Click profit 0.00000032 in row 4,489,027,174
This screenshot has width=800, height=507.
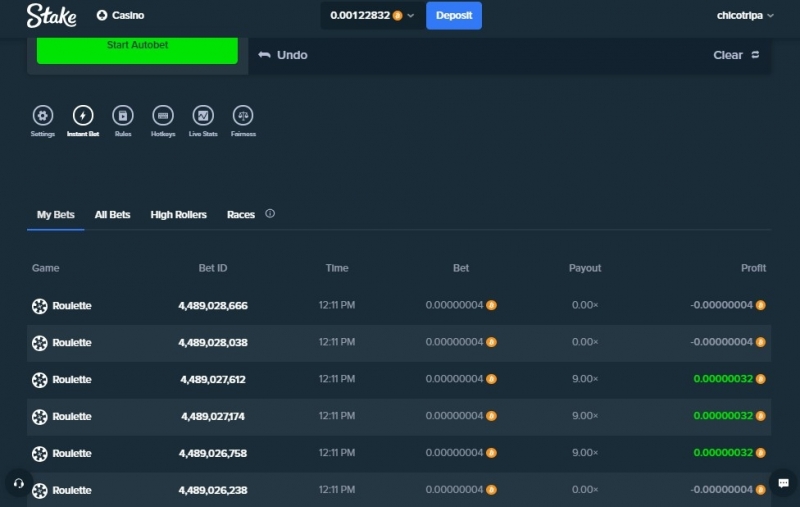723,416
